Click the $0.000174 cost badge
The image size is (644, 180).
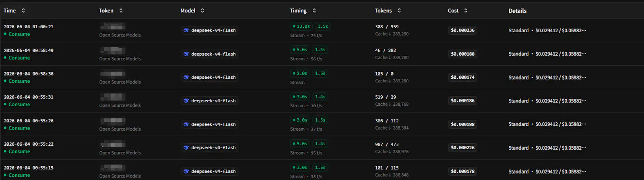[x=462, y=77]
